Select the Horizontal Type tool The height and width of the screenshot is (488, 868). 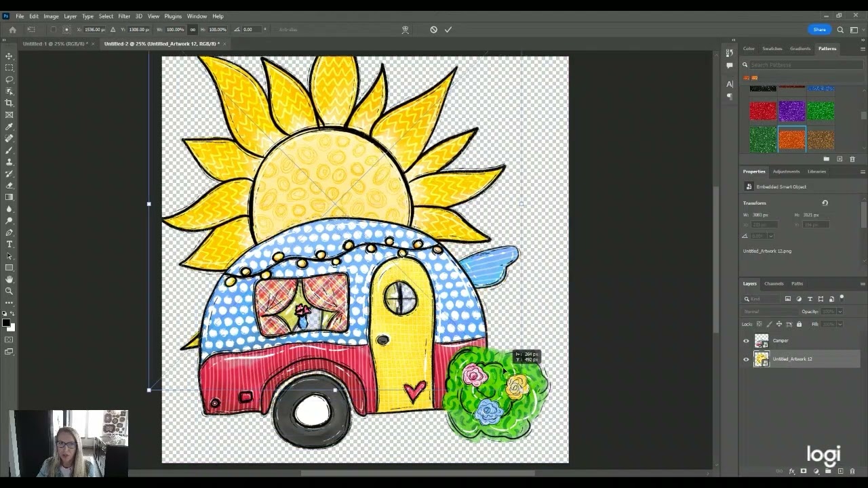pyautogui.click(x=9, y=244)
